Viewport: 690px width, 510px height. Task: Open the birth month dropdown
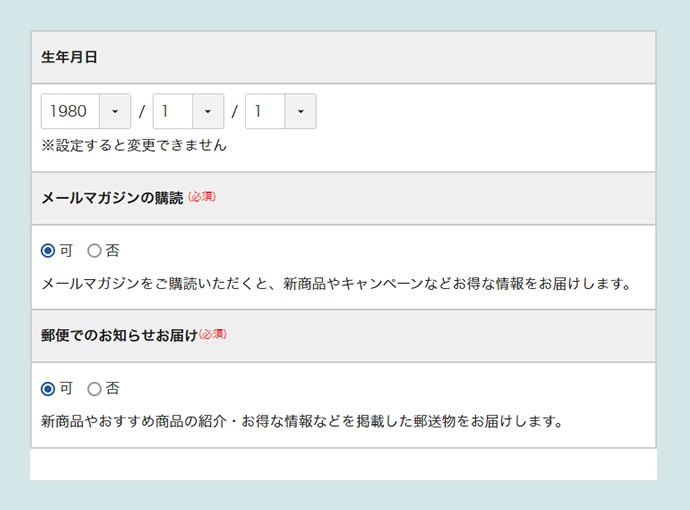click(x=173, y=111)
